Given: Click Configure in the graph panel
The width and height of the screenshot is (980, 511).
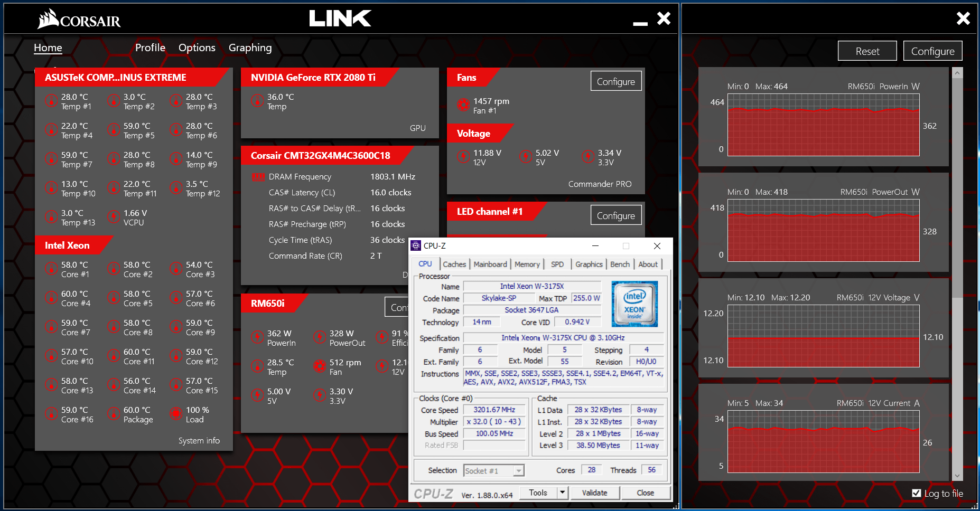Looking at the screenshot, I should click(x=933, y=51).
